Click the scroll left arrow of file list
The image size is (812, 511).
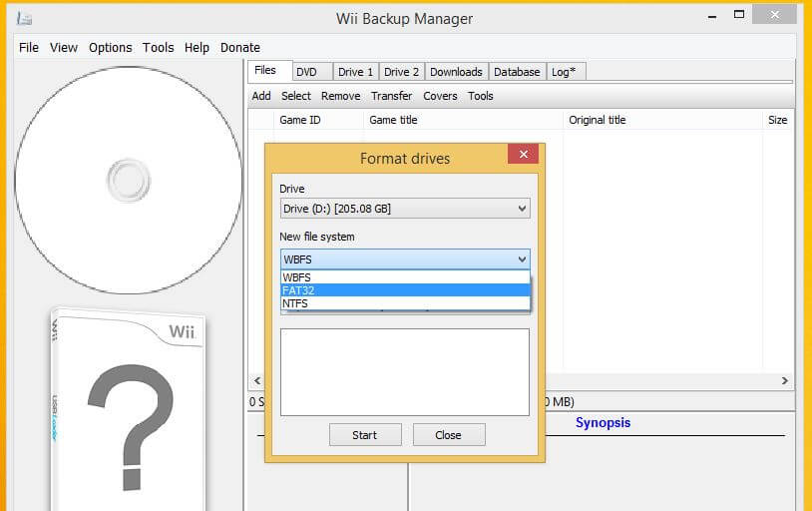pos(257,380)
